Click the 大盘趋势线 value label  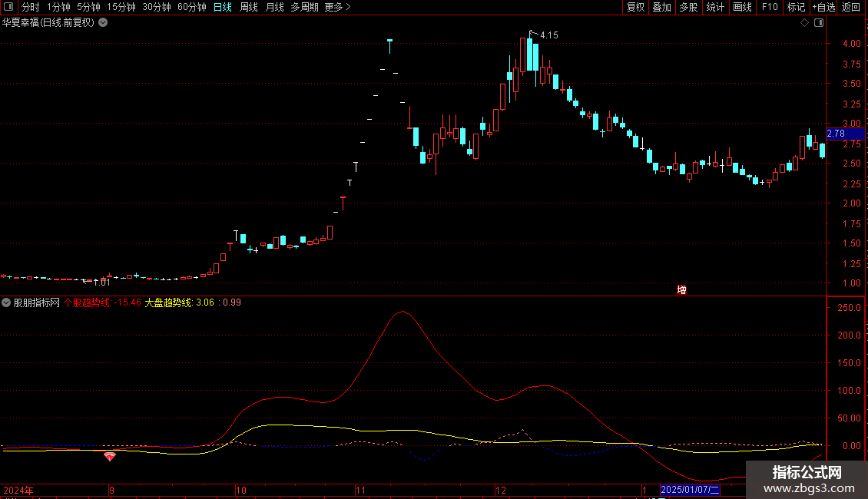click(179, 302)
